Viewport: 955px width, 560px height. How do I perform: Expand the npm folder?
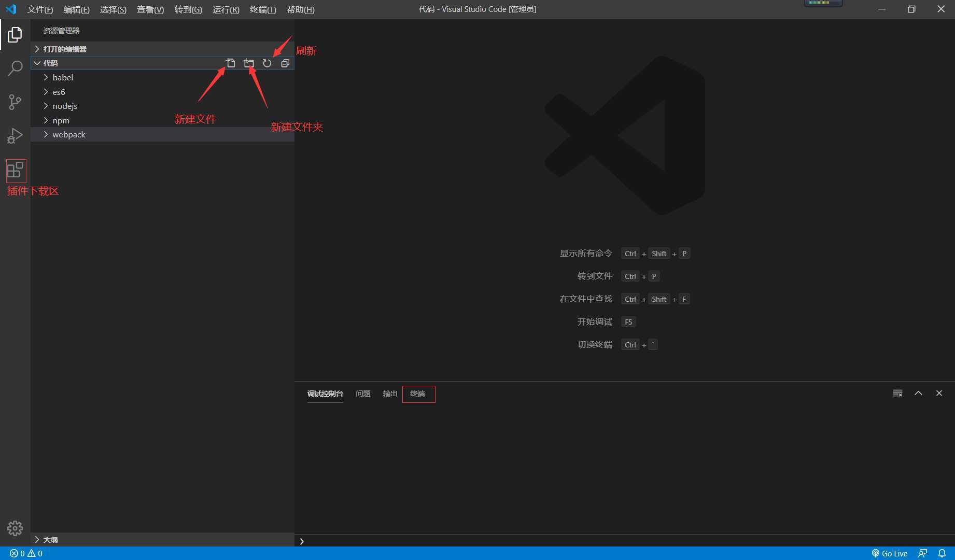point(162,120)
